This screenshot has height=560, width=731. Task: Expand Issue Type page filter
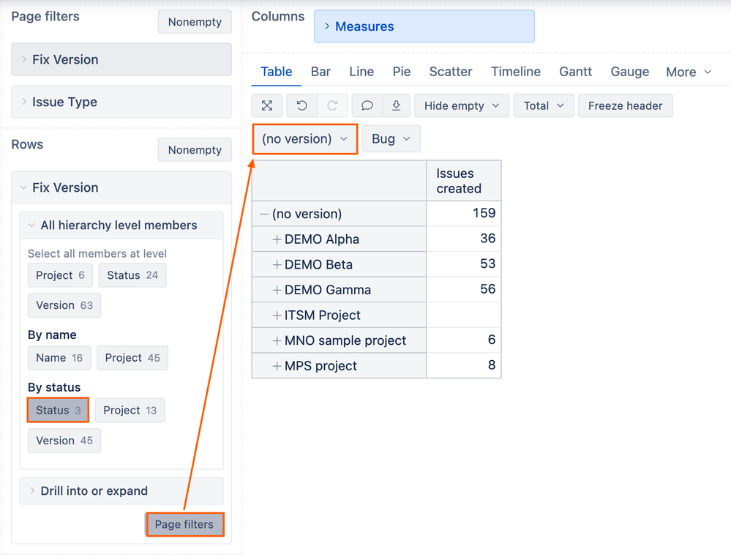click(121, 102)
